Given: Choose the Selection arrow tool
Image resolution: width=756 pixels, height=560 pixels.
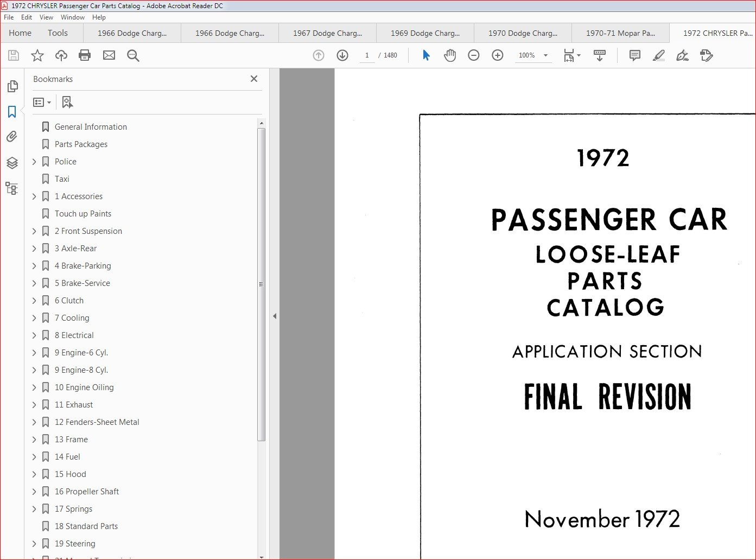Looking at the screenshot, I should [x=426, y=55].
